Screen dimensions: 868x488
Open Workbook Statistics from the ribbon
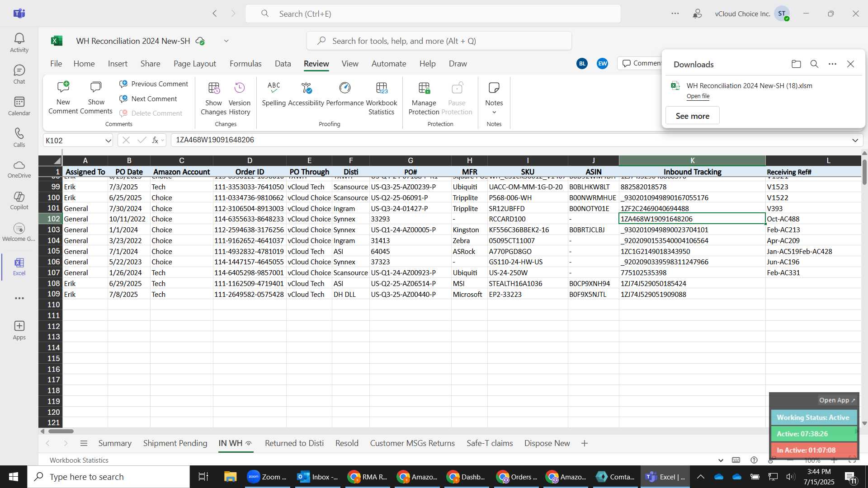pyautogui.click(x=382, y=97)
